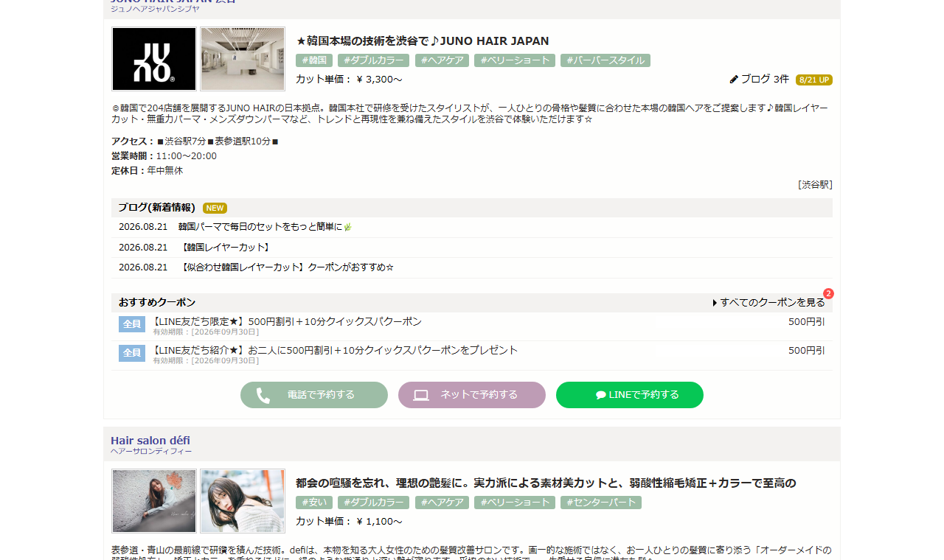Screen dimensions: 944x560
Task: Click the 全員 badge on LINE友だち限定 coupon
Action: [x=132, y=324]
